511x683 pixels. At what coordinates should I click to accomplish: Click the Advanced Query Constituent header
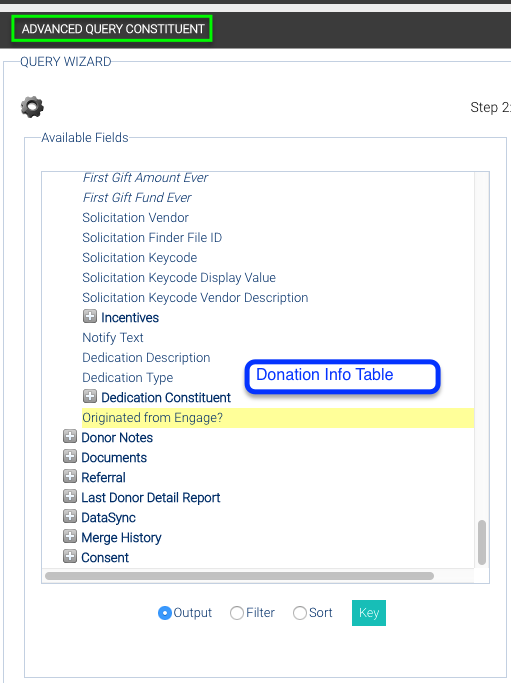point(112,29)
